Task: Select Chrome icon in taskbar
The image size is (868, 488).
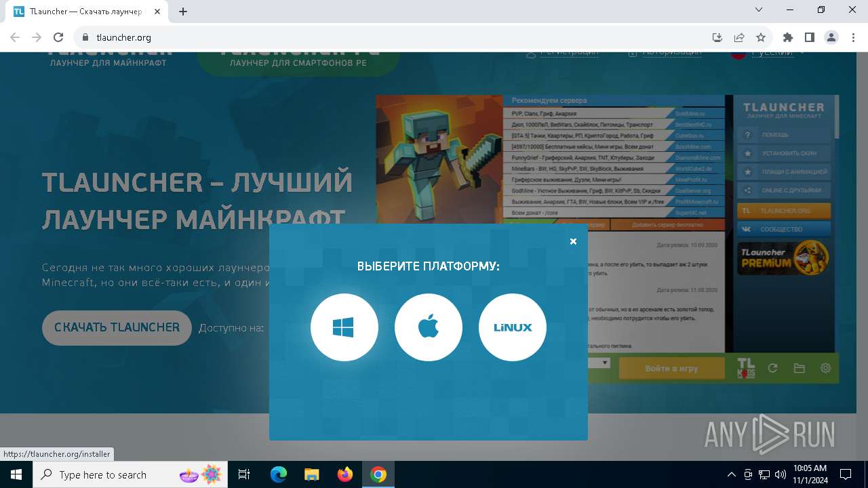Action: pos(378,474)
